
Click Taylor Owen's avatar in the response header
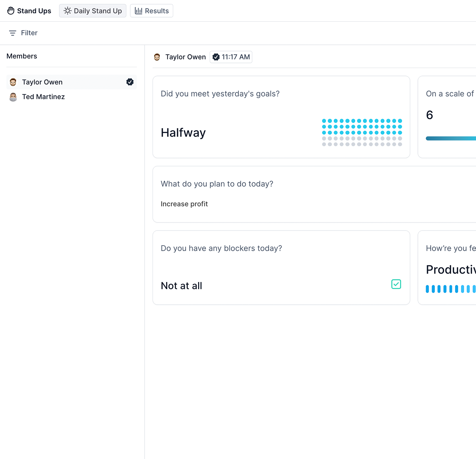[157, 57]
